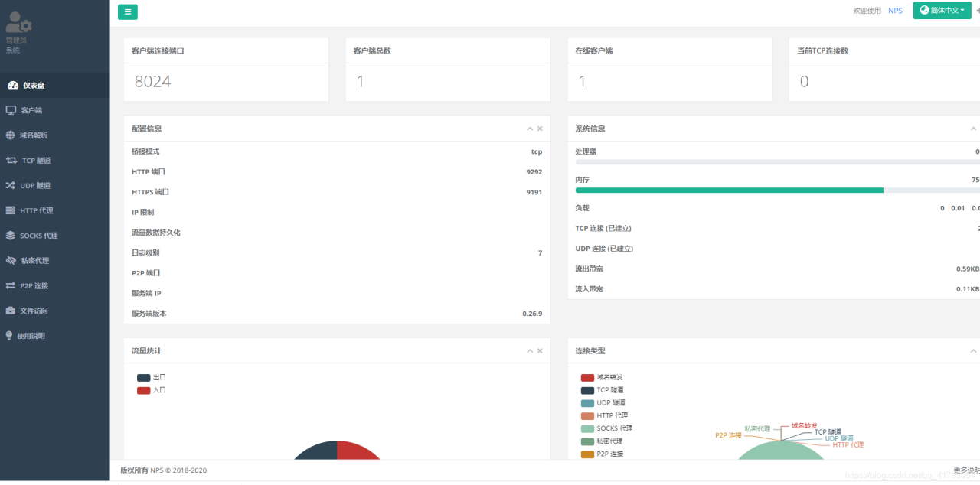Click the 在线客户端 card value
The image size is (980, 485).
(x=582, y=82)
